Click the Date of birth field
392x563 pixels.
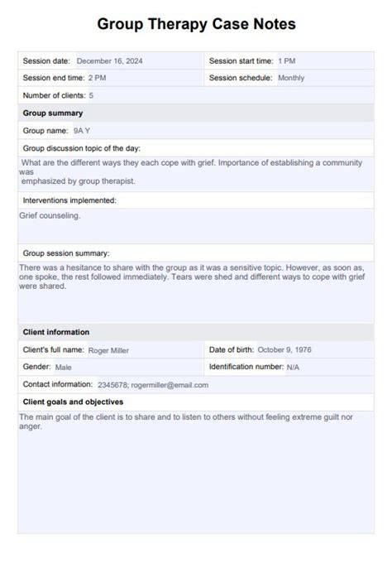click(314, 349)
